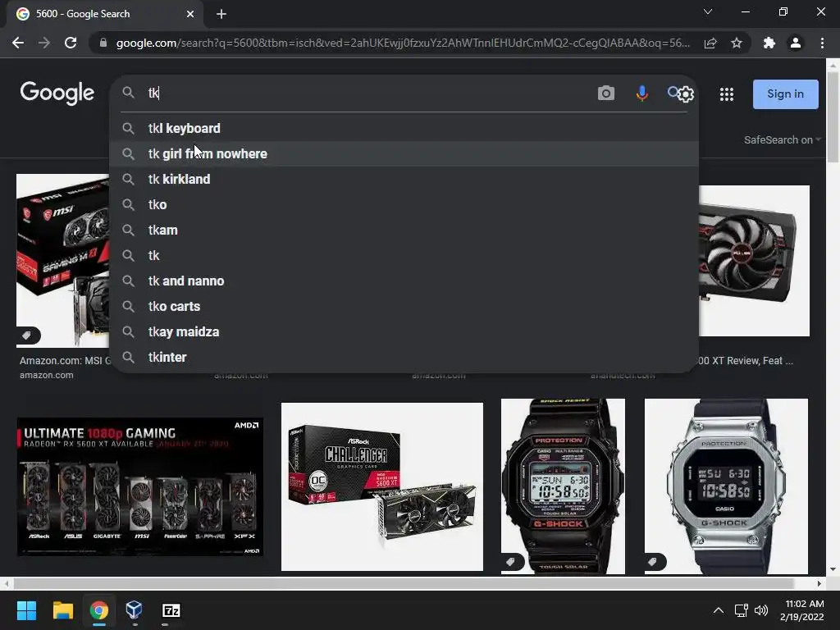The height and width of the screenshot is (630, 840).
Task: Reload the page with refresh icon
Action: coord(71,43)
